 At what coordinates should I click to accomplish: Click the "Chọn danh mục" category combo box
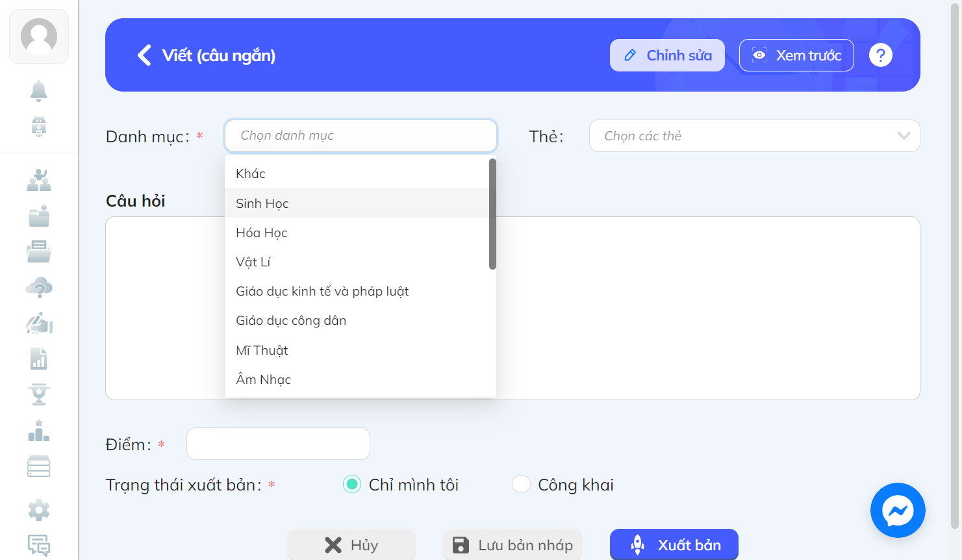[x=361, y=136]
